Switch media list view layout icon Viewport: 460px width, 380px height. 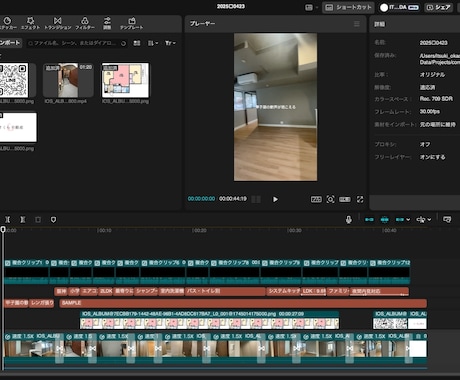tap(137, 43)
